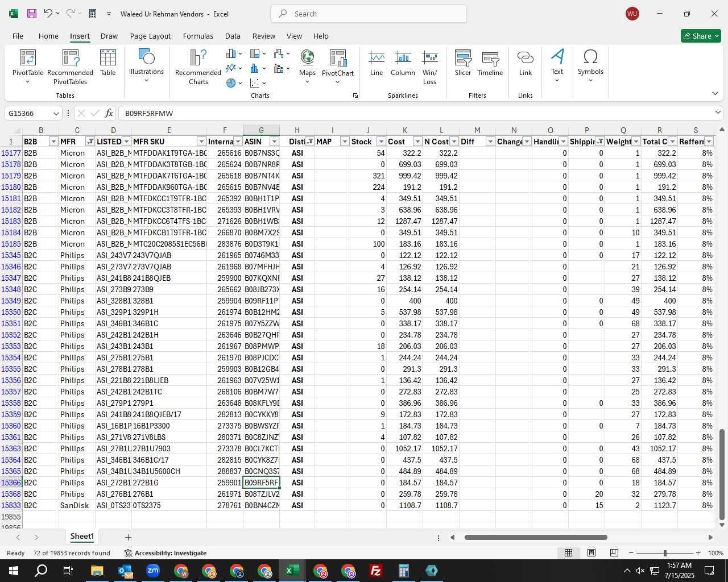Click the horizontal scrollbar thumb

tap(536, 537)
